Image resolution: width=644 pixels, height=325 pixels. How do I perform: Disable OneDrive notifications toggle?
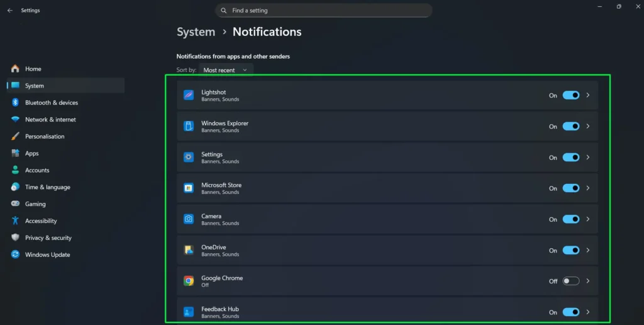click(571, 250)
